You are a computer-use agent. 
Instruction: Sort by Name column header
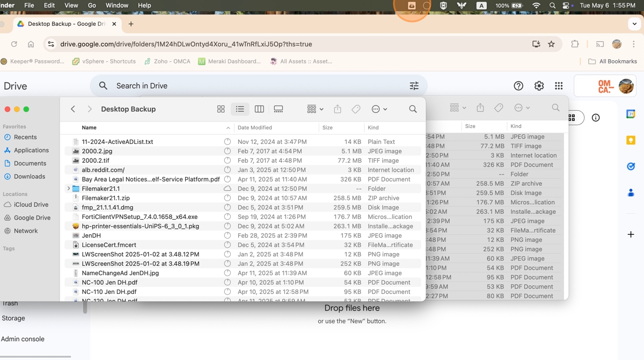pyautogui.click(x=89, y=127)
